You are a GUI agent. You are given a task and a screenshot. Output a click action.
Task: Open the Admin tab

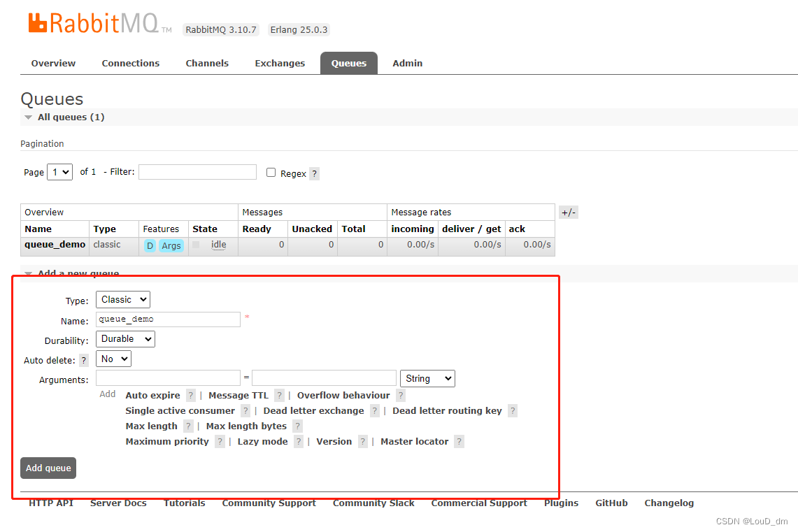tap(407, 63)
